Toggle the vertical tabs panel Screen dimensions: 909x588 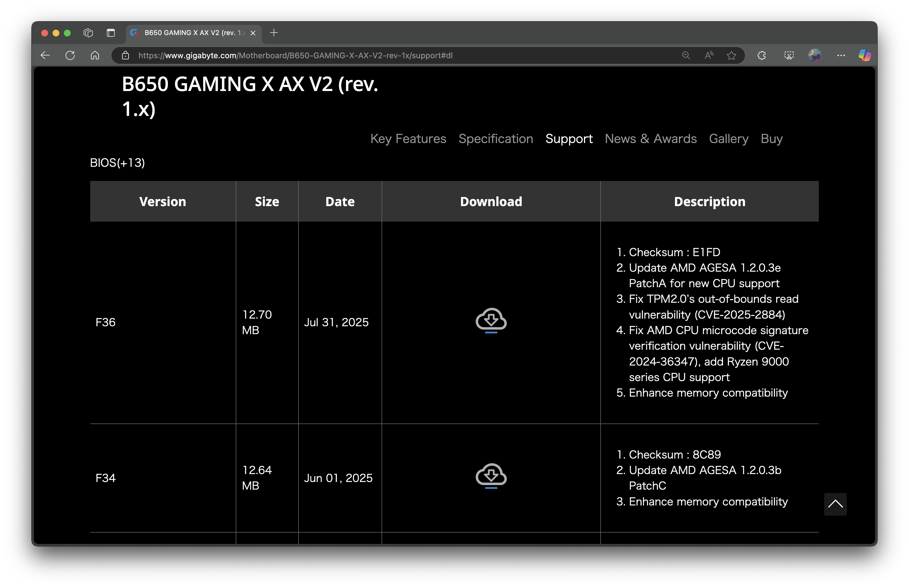click(x=111, y=33)
